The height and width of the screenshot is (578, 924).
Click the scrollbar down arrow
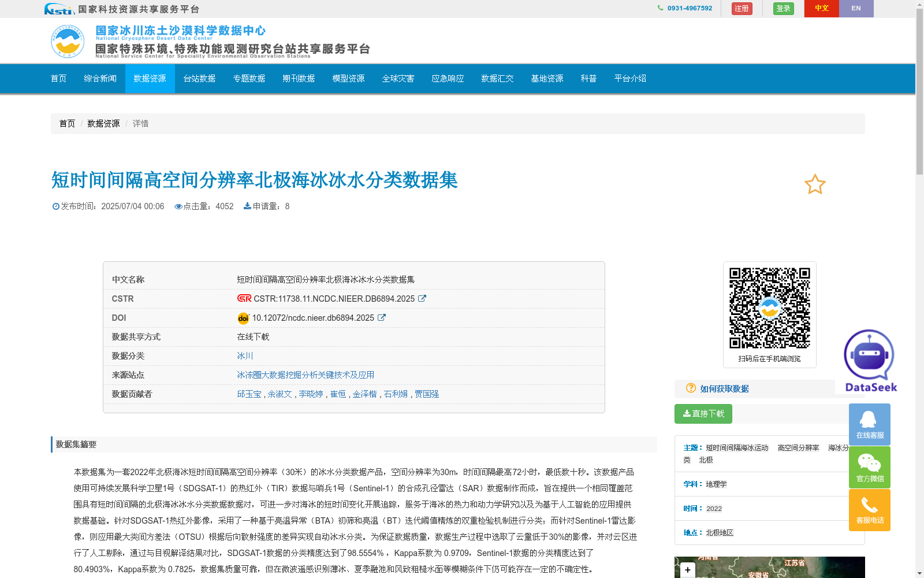pos(919,573)
